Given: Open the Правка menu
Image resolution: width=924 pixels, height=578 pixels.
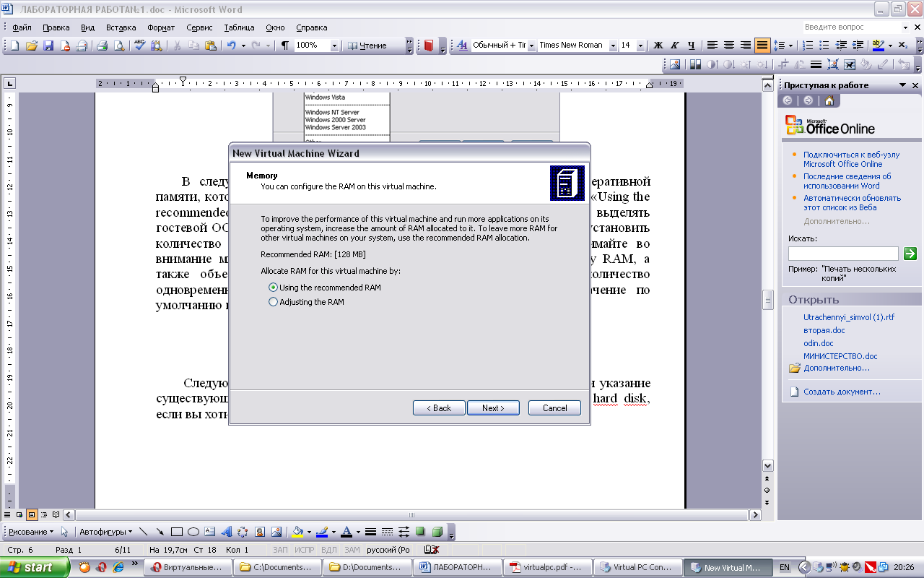Looking at the screenshot, I should (x=56, y=27).
